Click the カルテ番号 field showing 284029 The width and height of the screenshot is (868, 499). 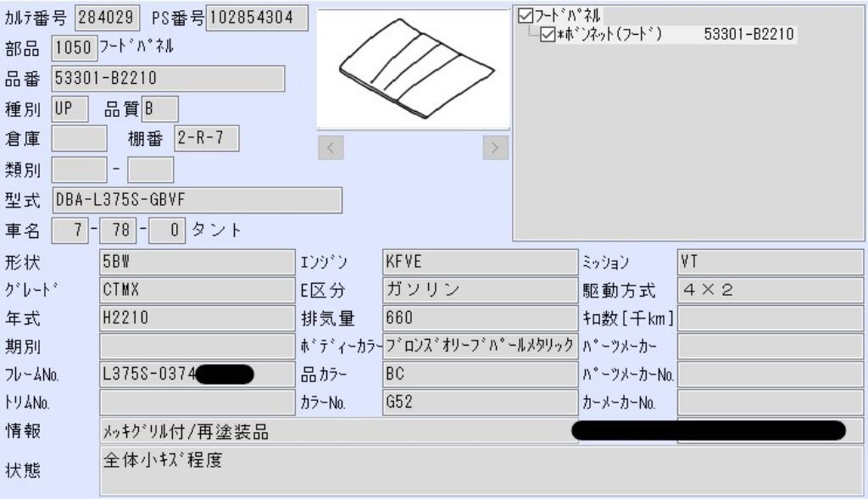pos(107,18)
